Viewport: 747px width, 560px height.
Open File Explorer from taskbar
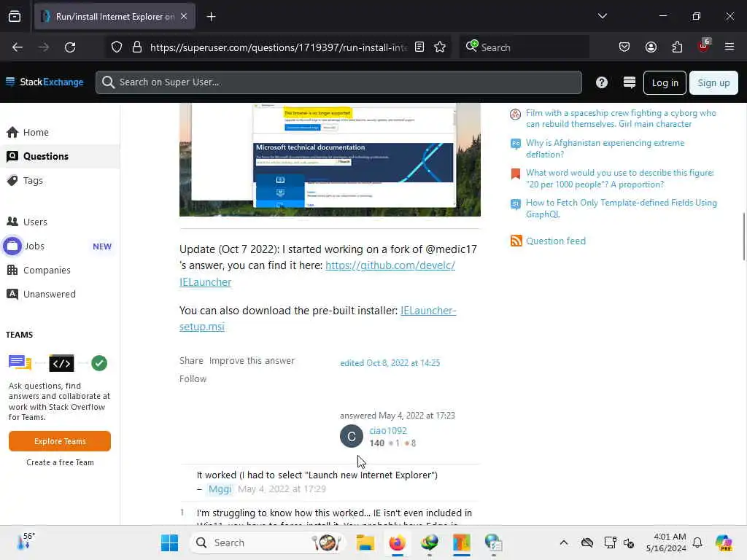(365, 542)
